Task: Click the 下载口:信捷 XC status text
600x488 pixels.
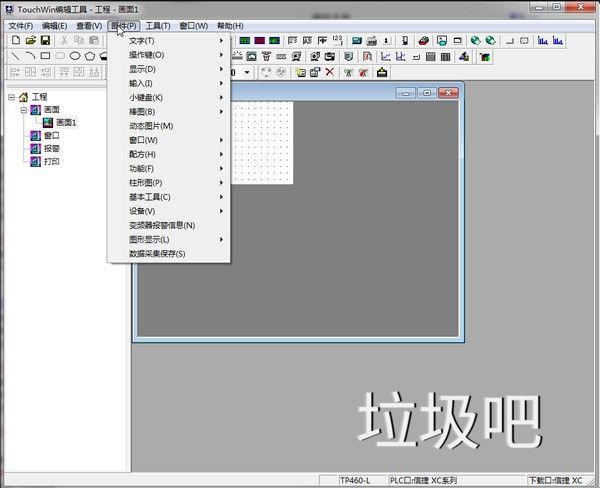Action: click(555, 480)
